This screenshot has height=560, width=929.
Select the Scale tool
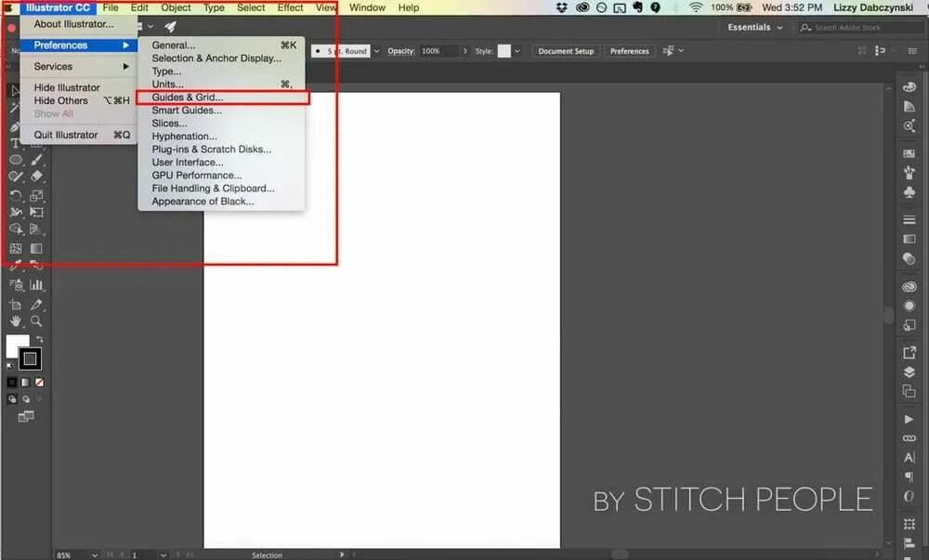click(36, 195)
